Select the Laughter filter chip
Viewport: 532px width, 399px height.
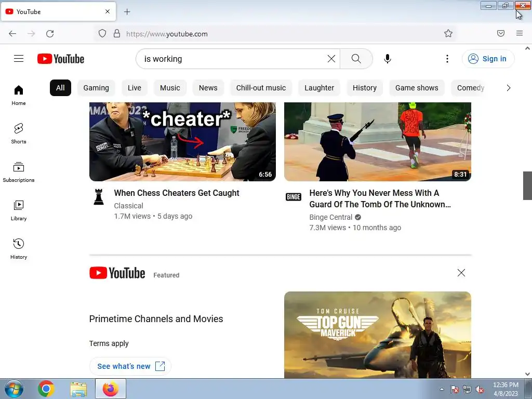coord(320,88)
